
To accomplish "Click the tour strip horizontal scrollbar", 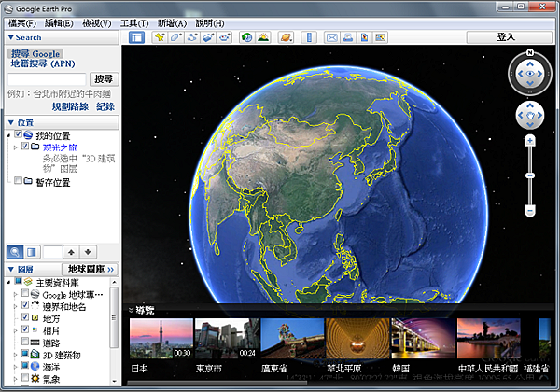I will click(217, 383).
